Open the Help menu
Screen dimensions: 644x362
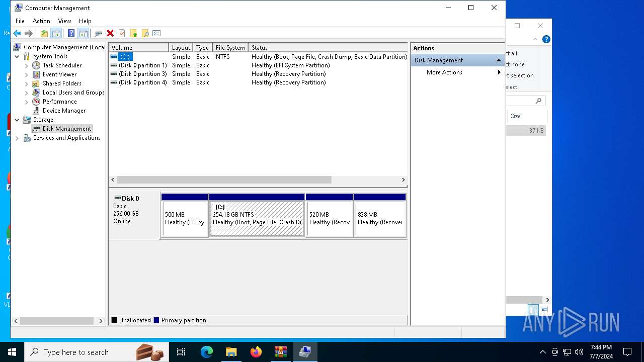click(85, 21)
